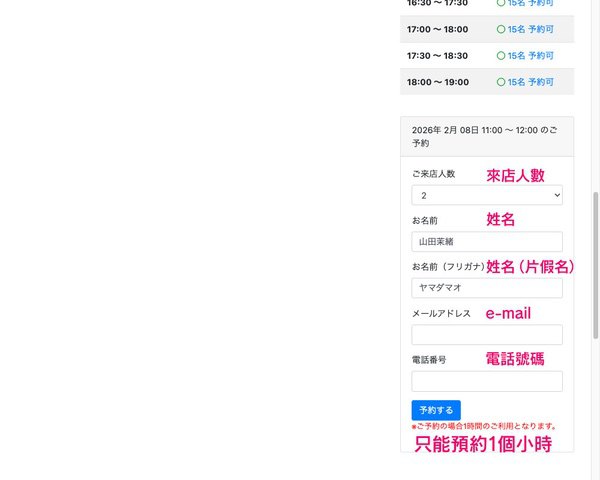Click the 2026年 2月 08日 reservation header

coord(485,137)
